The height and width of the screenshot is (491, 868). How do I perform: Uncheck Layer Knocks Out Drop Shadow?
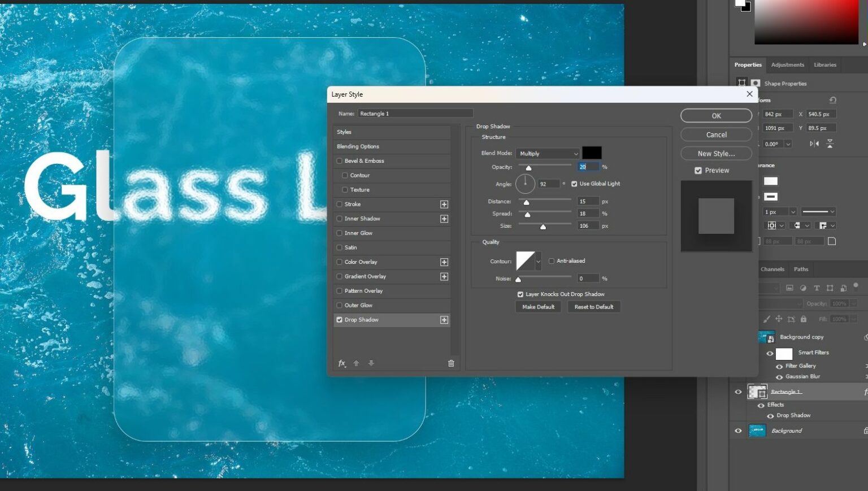point(520,294)
